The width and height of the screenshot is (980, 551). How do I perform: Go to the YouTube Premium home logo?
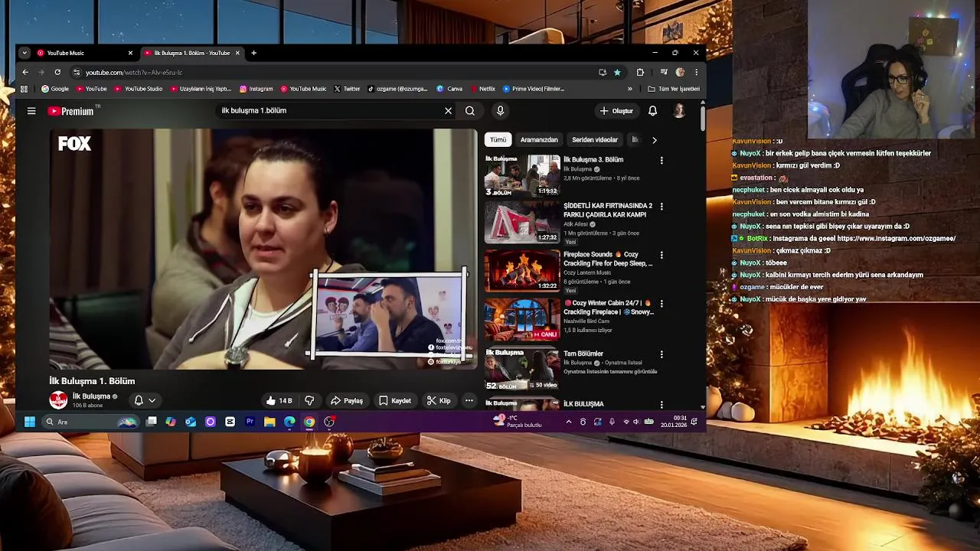point(70,111)
